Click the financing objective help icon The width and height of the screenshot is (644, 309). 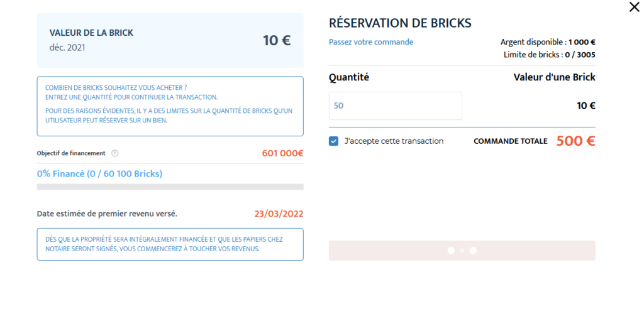115,153
